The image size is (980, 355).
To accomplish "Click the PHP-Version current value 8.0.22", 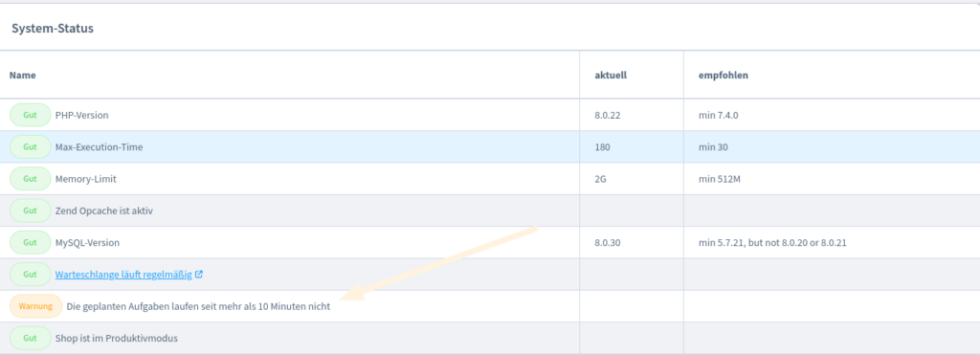I will pyautogui.click(x=608, y=115).
